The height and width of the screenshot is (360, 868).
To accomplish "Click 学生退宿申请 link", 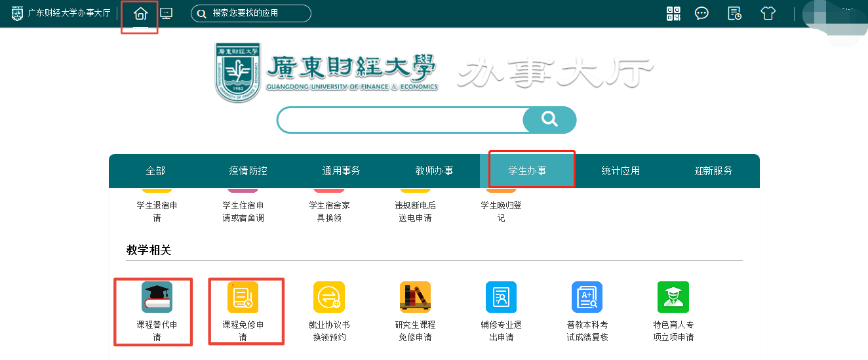I will [157, 211].
